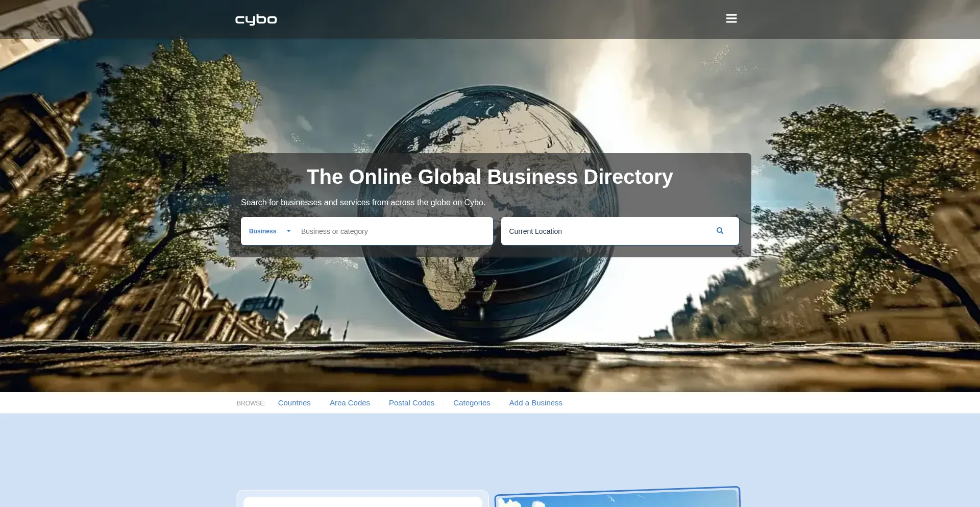Go to Postal Codes
The width and height of the screenshot is (980, 507).
411,403
